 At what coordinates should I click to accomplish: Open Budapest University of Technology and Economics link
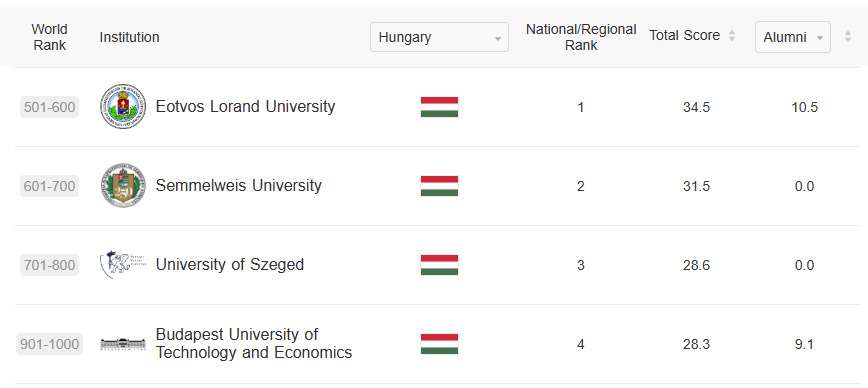[254, 344]
